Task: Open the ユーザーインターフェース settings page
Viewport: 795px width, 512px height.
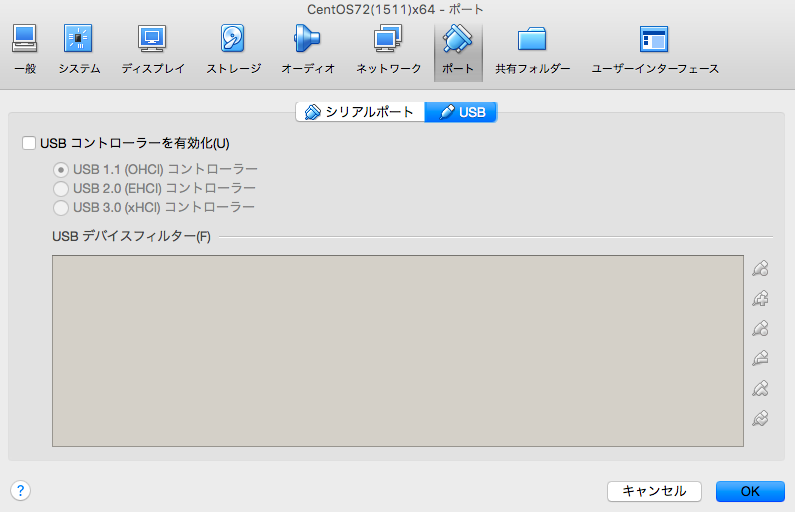Action: [655, 50]
